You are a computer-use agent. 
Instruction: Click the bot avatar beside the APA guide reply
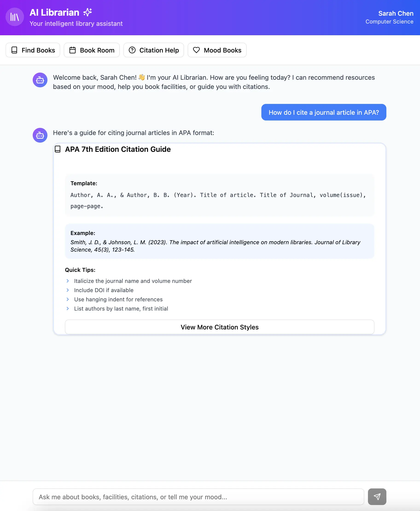click(x=40, y=135)
